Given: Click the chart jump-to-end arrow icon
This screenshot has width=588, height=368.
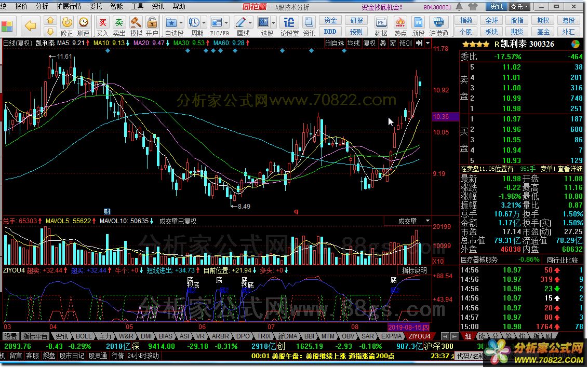Looking at the screenshot, I should 419,43.
